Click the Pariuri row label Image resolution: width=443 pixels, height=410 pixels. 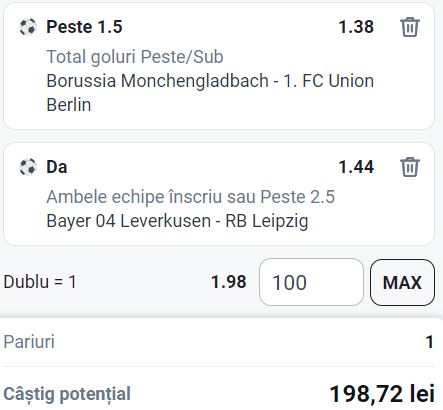click(29, 342)
